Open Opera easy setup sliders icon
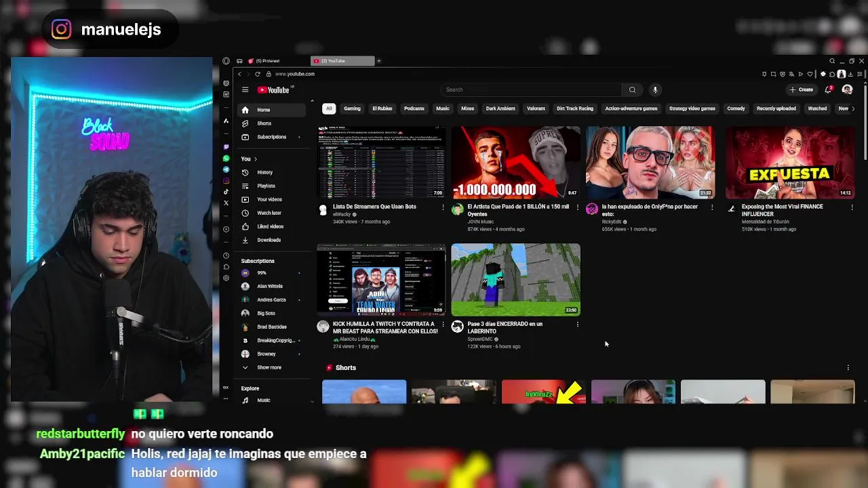This screenshot has height=488, width=868. coord(860,74)
